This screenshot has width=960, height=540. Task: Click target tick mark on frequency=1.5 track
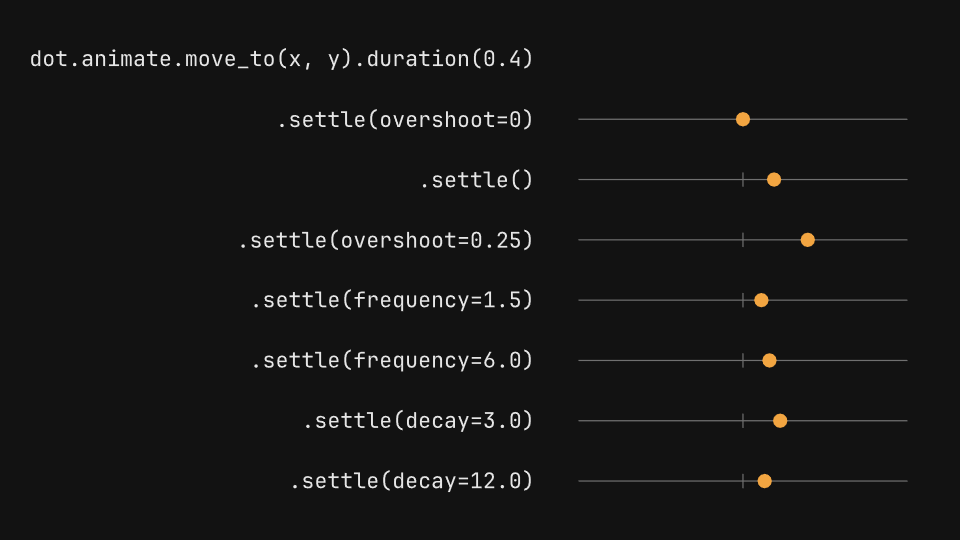pos(743,300)
